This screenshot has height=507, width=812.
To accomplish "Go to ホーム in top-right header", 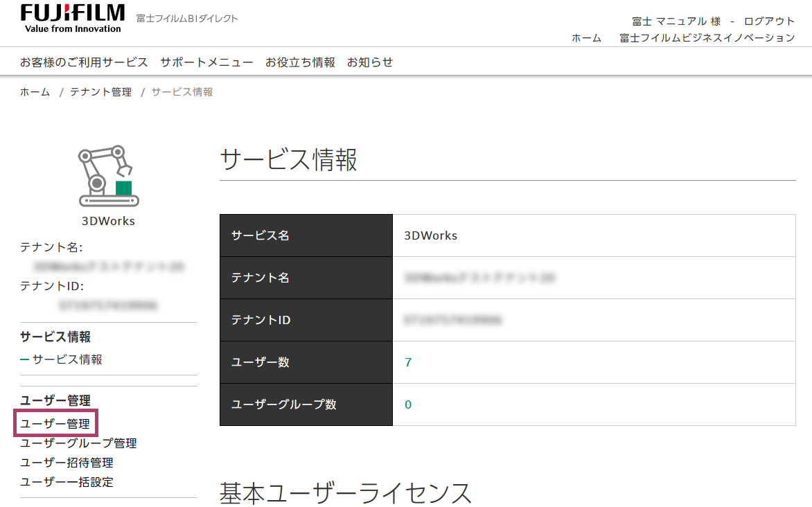I will tap(586, 38).
